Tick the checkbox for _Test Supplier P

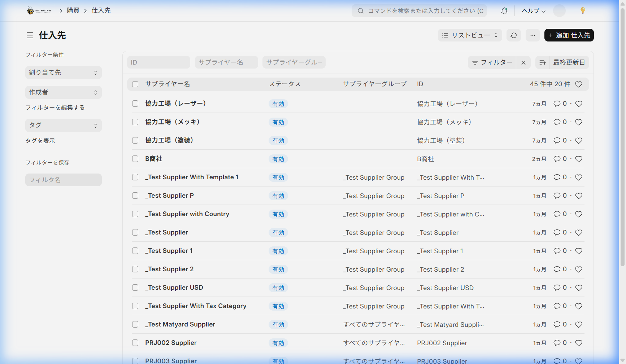click(135, 196)
